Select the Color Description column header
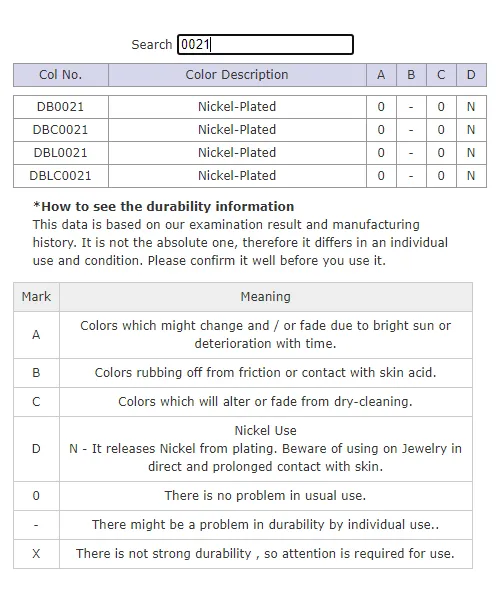Screen dimensions: 500x600 [x=237, y=75]
